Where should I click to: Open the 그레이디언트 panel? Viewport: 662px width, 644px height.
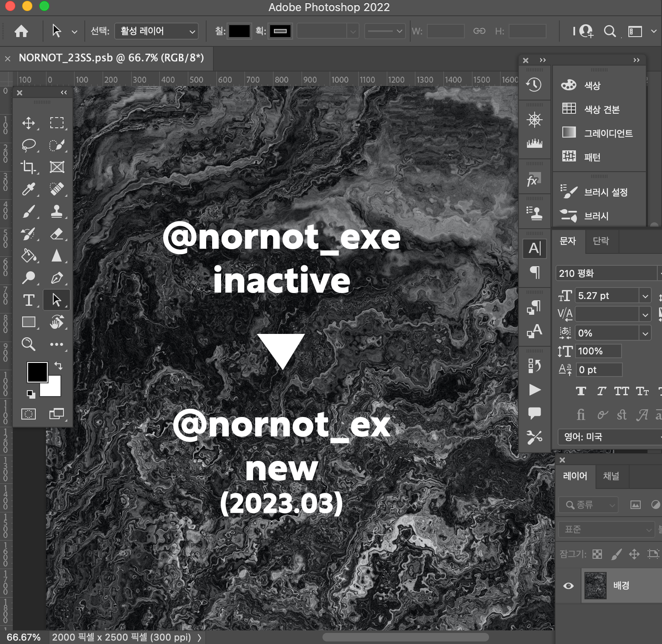click(x=608, y=133)
